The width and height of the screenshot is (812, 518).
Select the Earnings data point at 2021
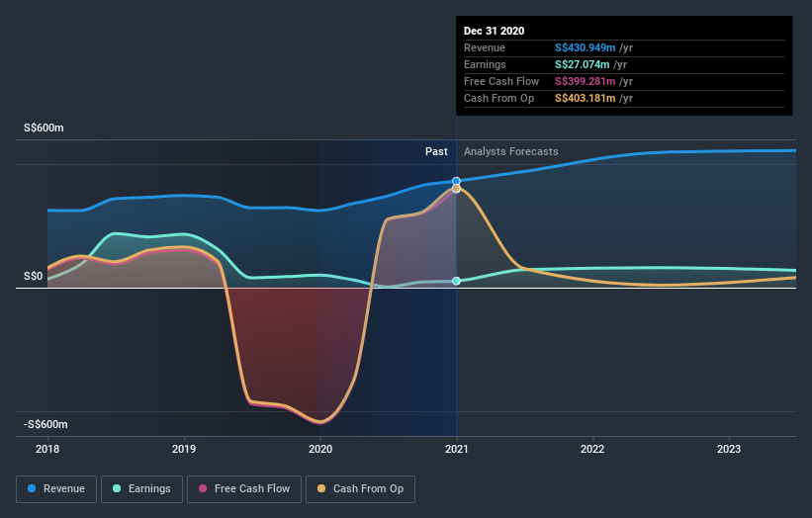456,281
